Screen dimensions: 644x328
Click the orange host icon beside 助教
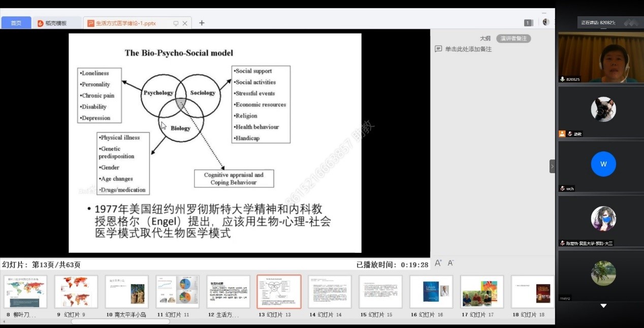pos(562,134)
